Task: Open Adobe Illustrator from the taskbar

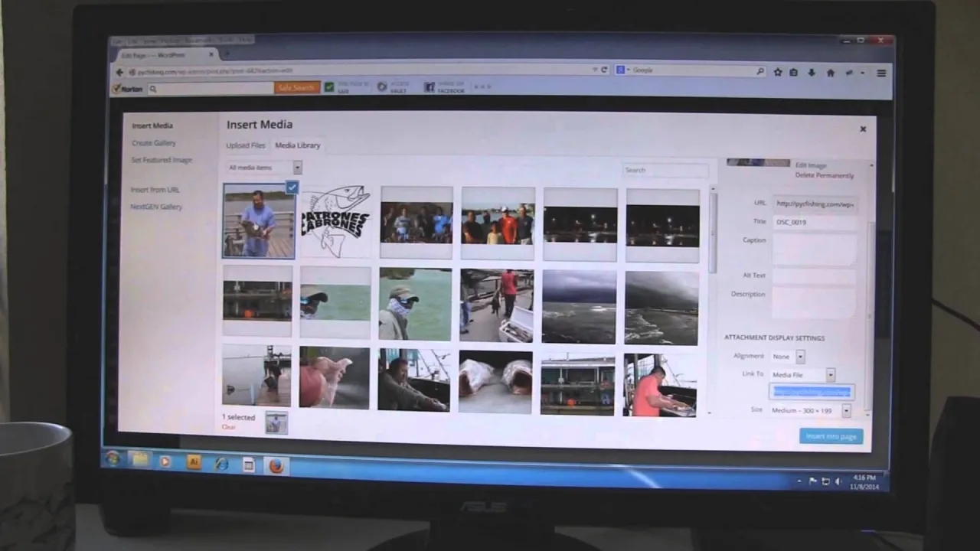Action: coord(193,462)
